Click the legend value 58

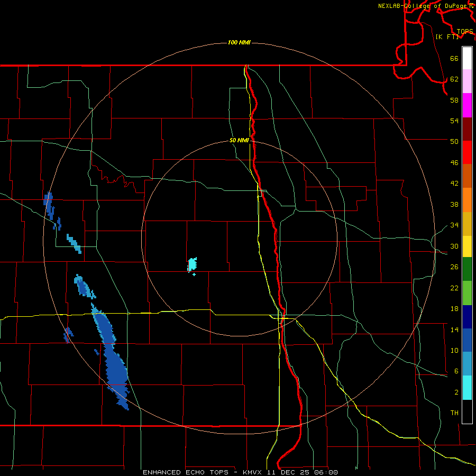[x=454, y=100]
